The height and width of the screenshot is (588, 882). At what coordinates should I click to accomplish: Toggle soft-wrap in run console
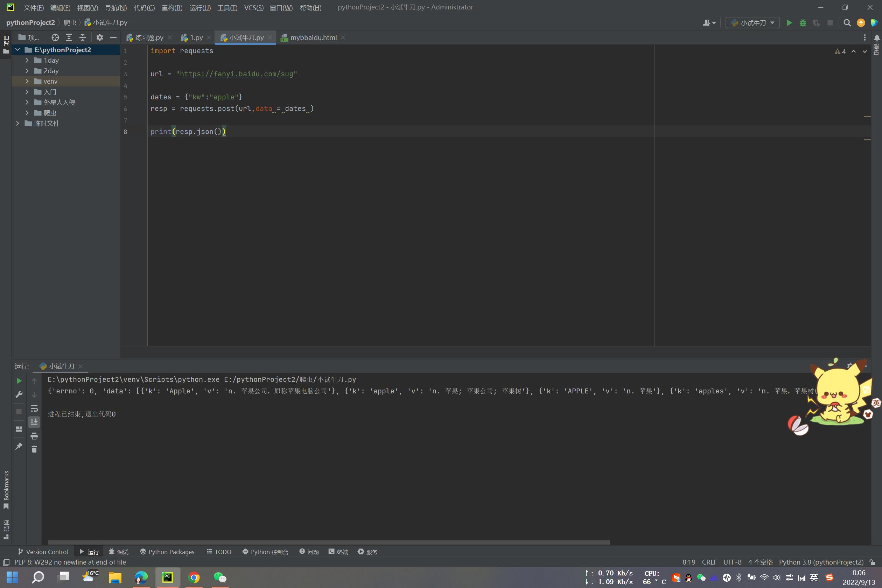pyautogui.click(x=34, y=409)
